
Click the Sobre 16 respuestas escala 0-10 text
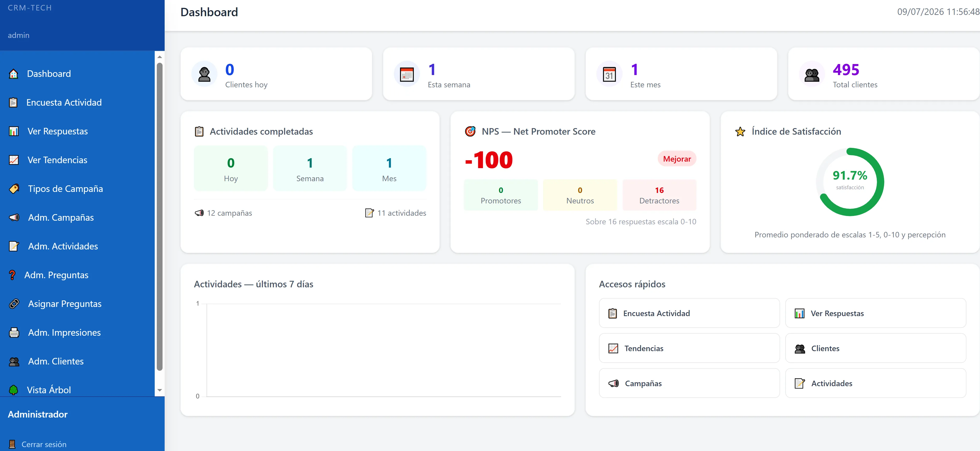(641, 221)
